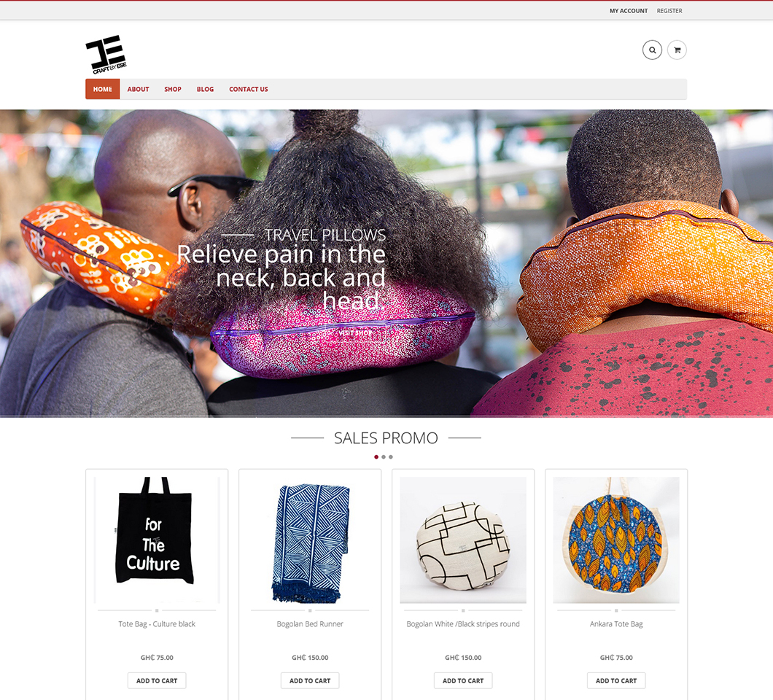Open the Shop menu item
This screenshot has width=773, height=700.
tap(173, 89)
